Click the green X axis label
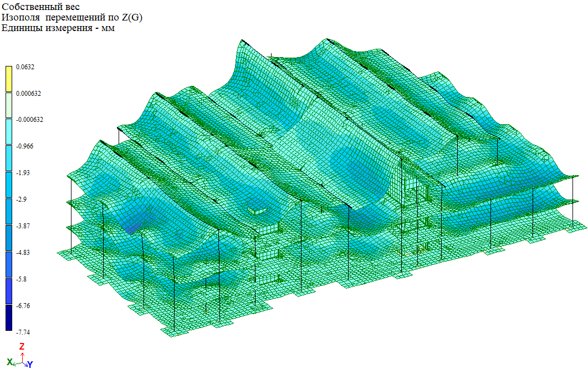 click(9, 362)
